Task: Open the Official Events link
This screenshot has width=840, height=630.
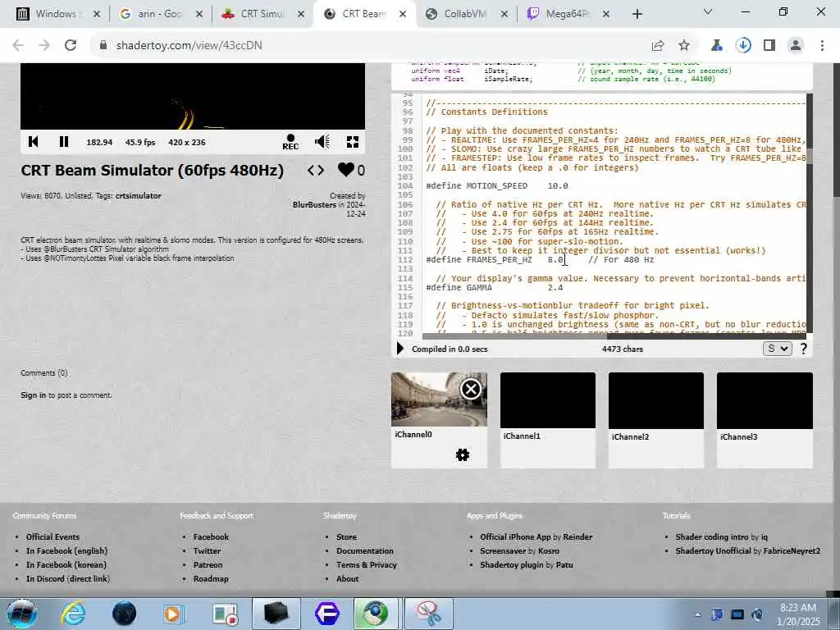Action: click(52, 536)
